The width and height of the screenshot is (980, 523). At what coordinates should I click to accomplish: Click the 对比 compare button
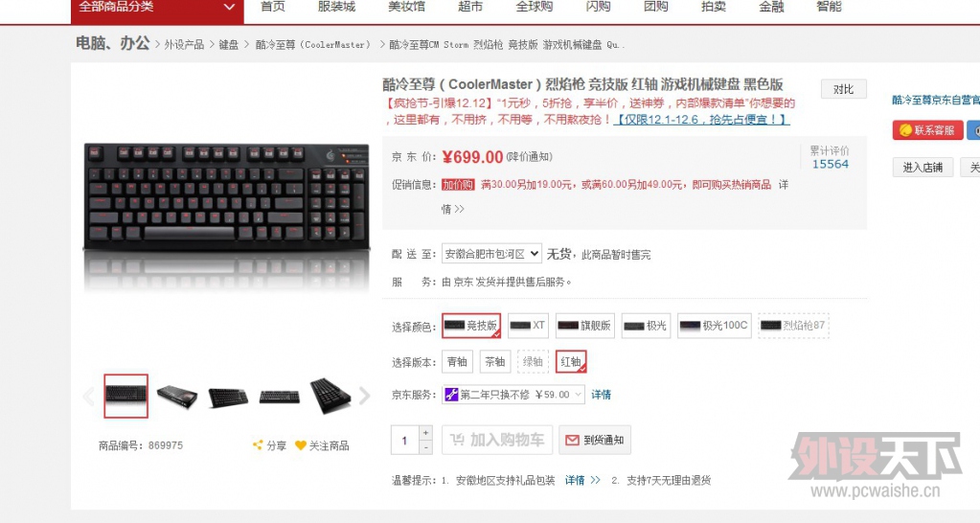843,89
